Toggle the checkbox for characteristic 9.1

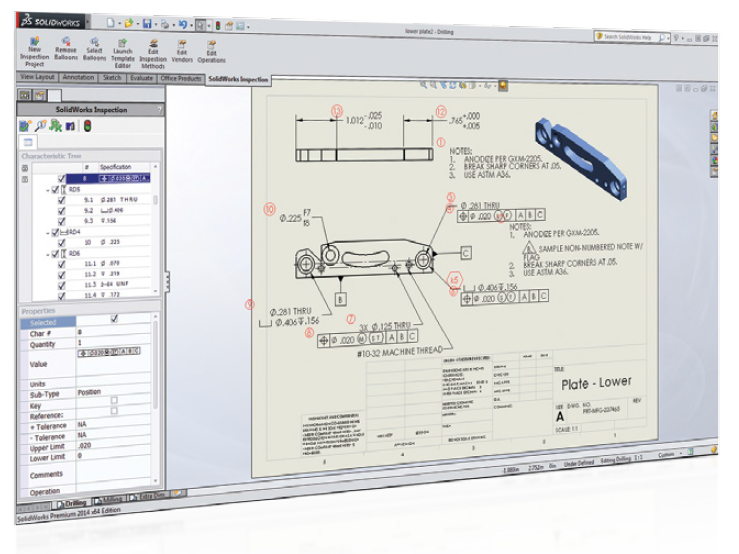(62, 200)
